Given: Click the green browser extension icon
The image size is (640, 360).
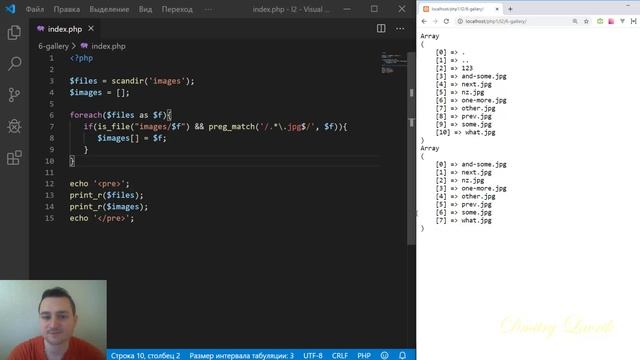Looking at the screenshot, I should coord(600,21).
